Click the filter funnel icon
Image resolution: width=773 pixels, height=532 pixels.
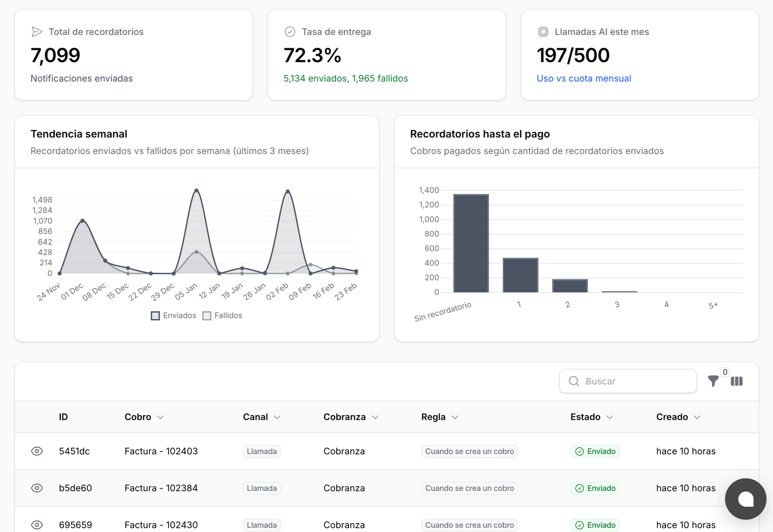(713, 381)
